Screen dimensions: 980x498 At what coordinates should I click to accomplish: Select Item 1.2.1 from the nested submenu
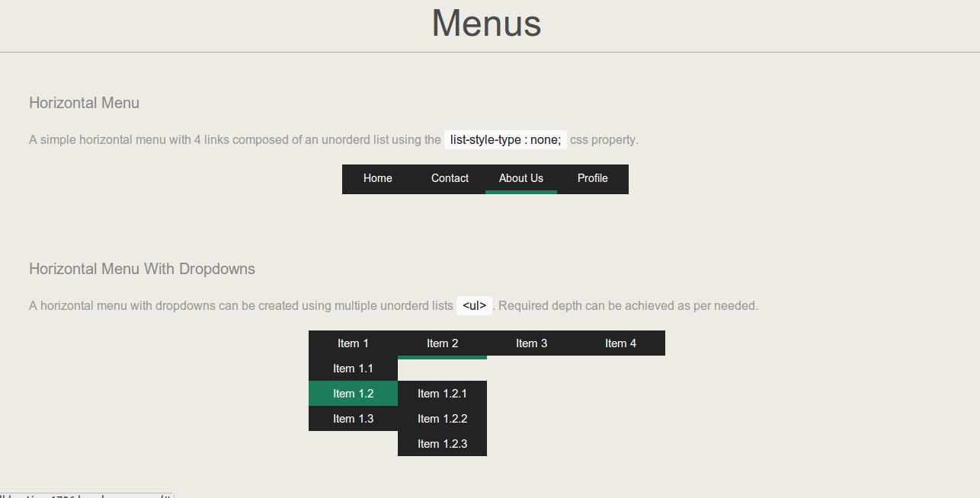442,394
